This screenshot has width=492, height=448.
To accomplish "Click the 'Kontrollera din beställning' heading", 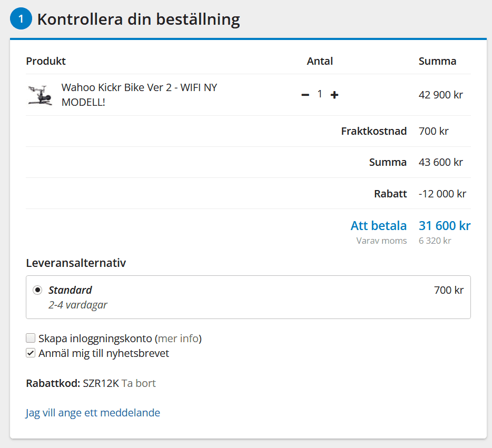I will point(139,19).
